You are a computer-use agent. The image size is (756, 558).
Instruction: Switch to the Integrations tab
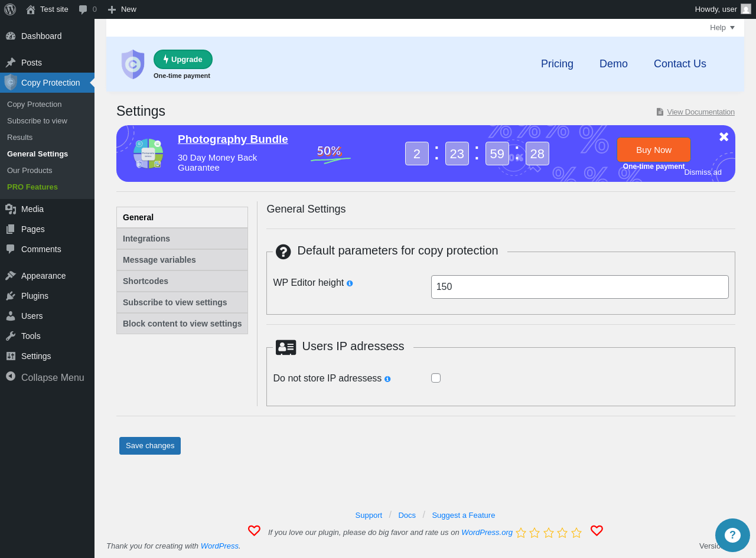(x=182, y=239)
